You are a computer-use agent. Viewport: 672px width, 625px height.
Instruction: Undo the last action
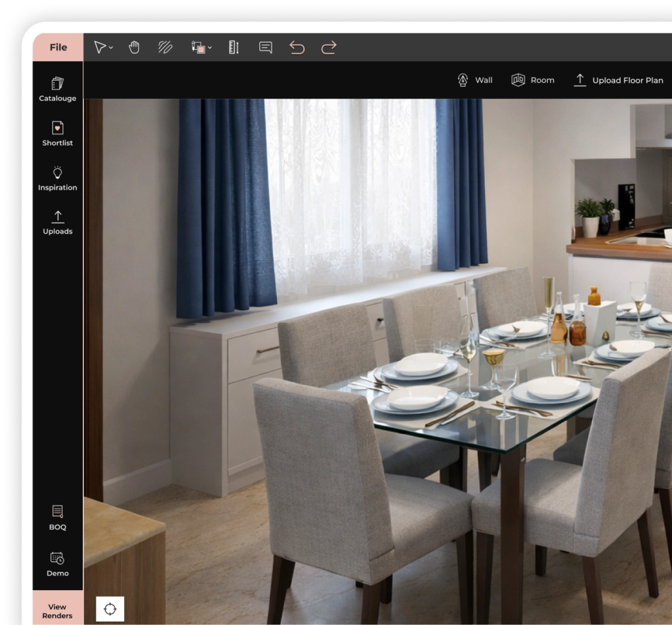point(297,47)
